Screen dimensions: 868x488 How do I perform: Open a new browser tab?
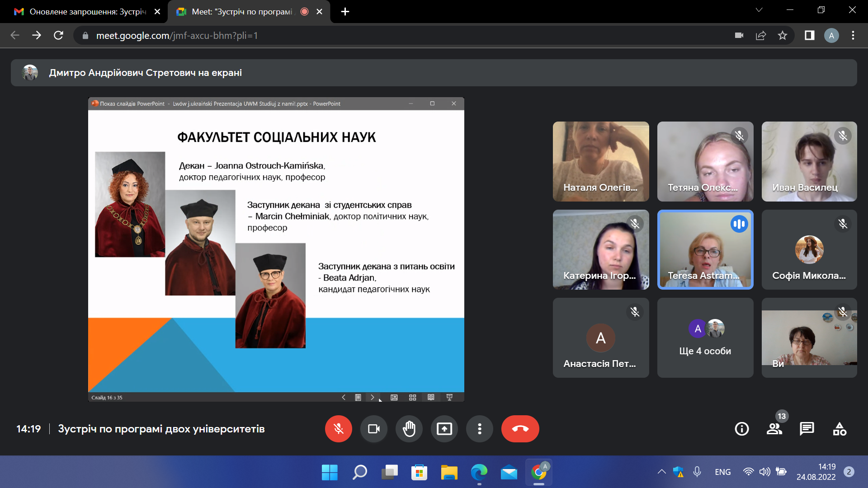[345, 12]
